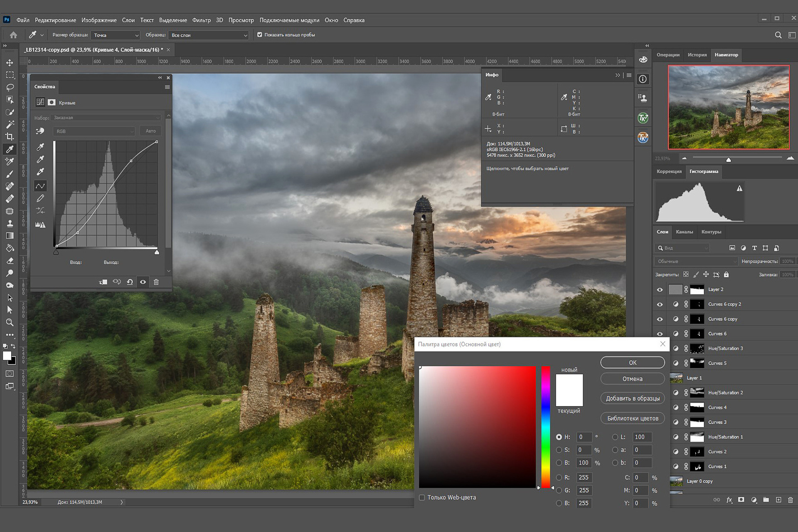Switch to the Каналы tab
This screenshot has height=532, width=798.
[x=684, y=232]
